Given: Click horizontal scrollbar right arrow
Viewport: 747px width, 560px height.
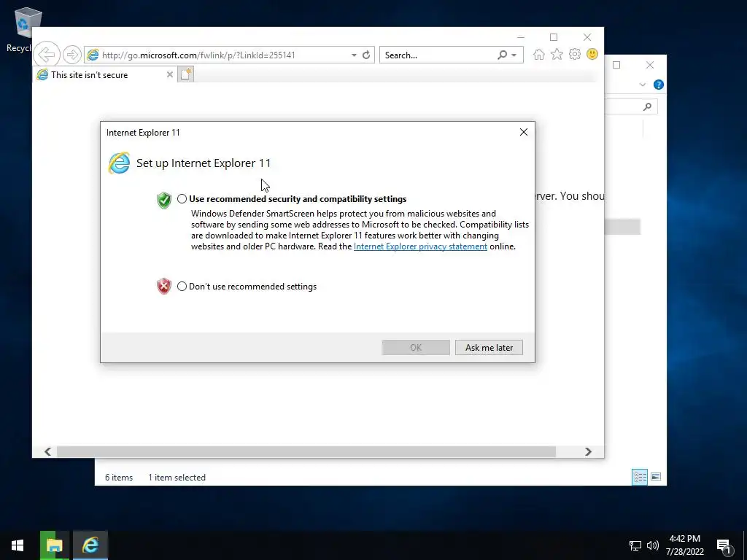Looking at the screenshot, I should (588, 451).
